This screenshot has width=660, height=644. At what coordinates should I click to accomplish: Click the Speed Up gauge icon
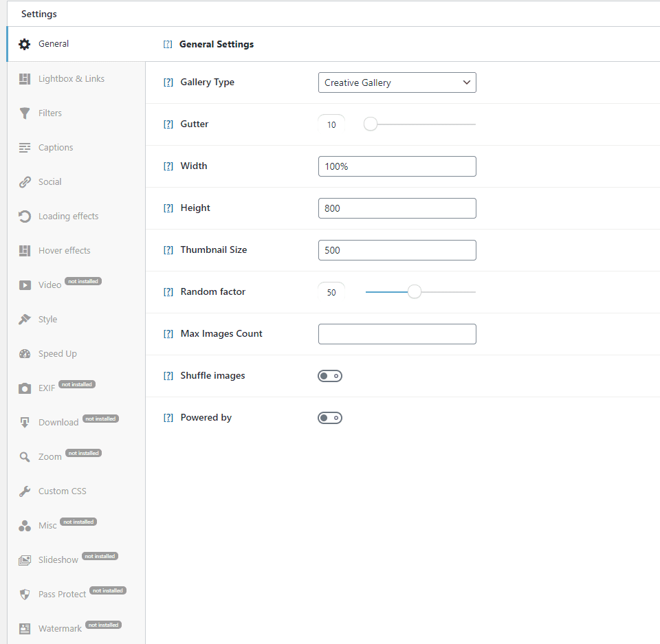[x=25, y=354]
